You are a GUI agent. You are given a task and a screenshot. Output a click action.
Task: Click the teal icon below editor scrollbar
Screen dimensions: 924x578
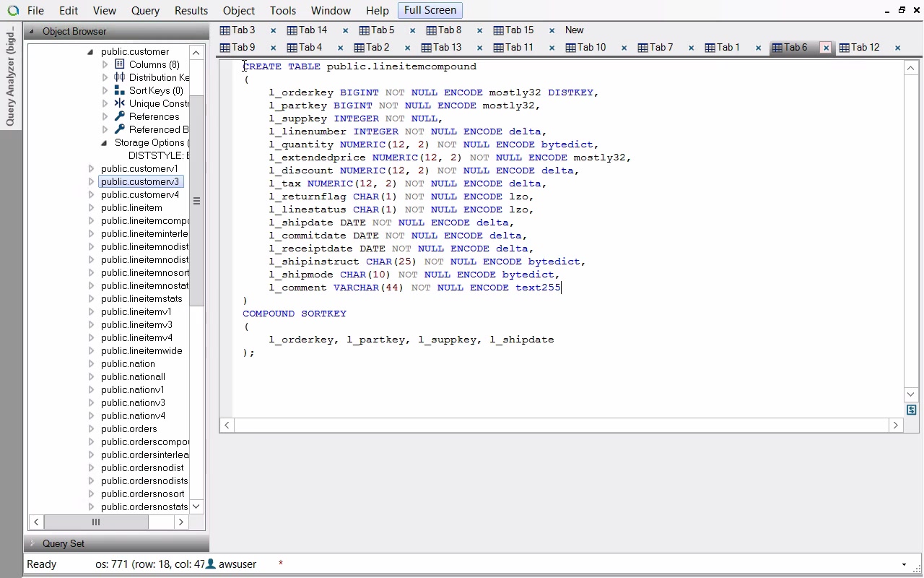point(911,410)
